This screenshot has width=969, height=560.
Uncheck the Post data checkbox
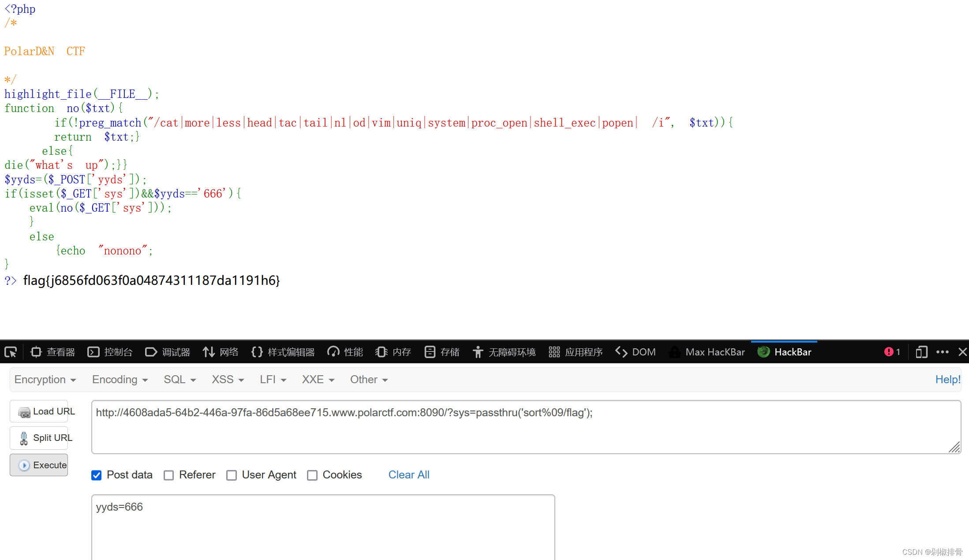pos(97,475)
